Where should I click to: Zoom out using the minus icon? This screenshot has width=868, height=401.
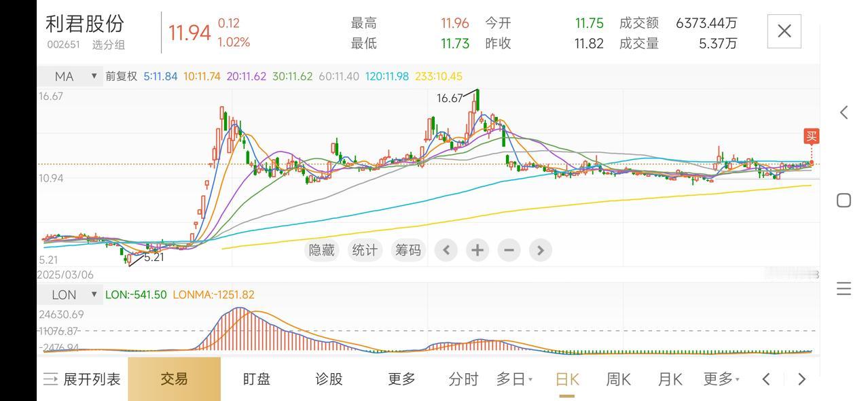509,250
